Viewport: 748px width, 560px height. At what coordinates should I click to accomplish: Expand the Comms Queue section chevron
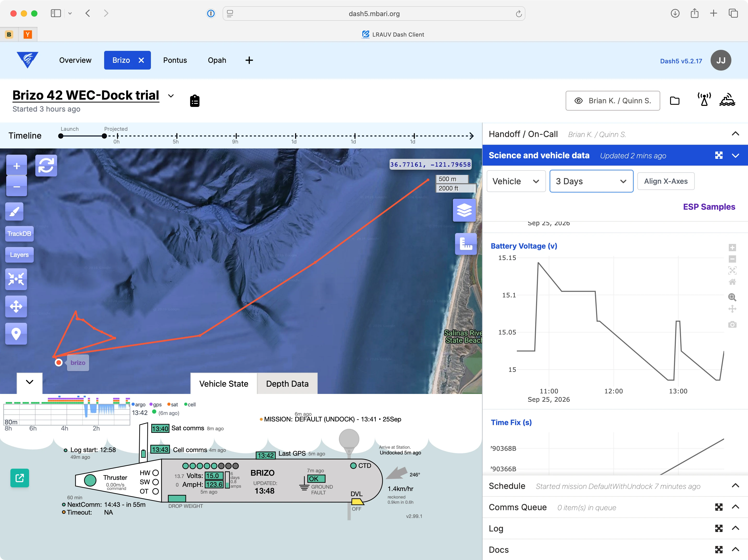(735, 507)
